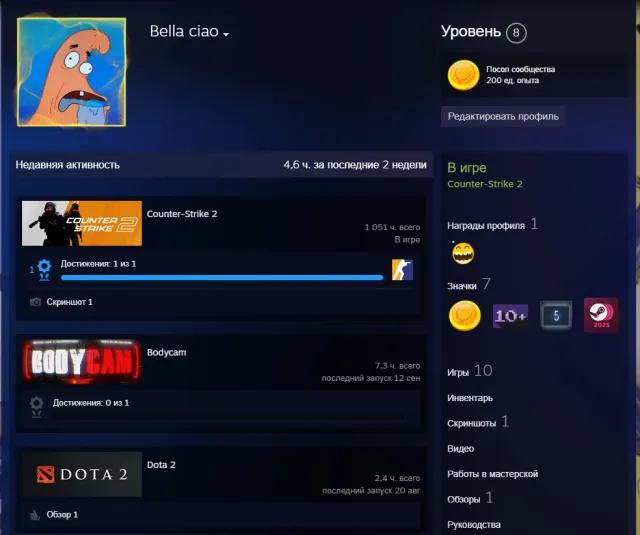
Task: Open the Bella ciao name dropdown arrow
Action: click(x=226, y=35)
